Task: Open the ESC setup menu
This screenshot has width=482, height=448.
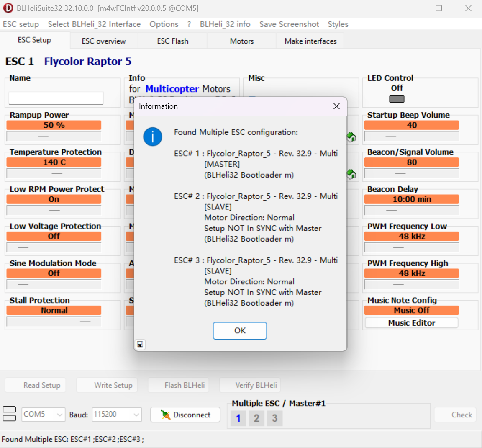Action: pyautogui.click(x=21, y=24)
